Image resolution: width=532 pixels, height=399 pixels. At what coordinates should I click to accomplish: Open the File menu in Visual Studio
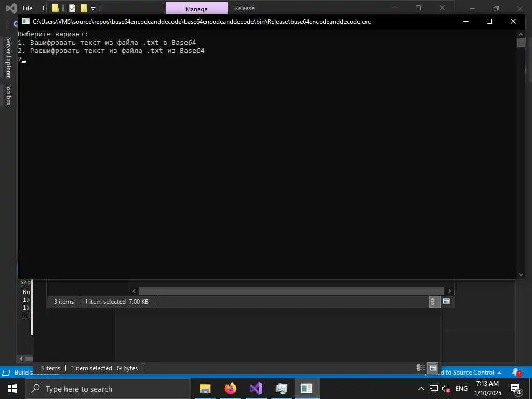coord(28,8)
